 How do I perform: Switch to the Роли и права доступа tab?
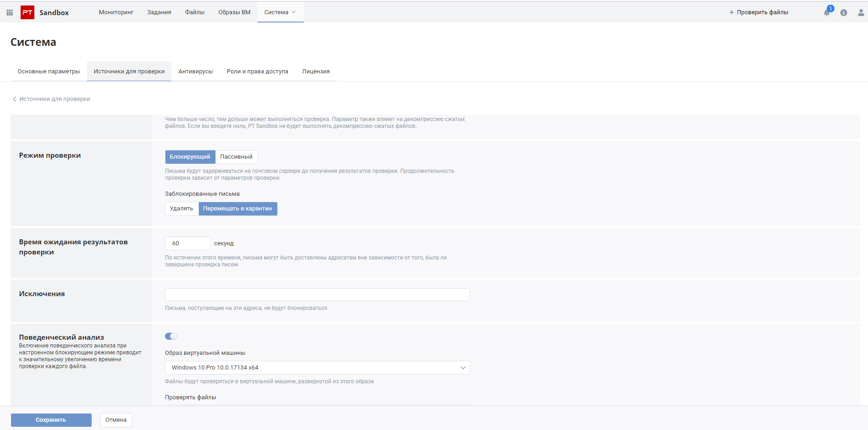point(258,72)
